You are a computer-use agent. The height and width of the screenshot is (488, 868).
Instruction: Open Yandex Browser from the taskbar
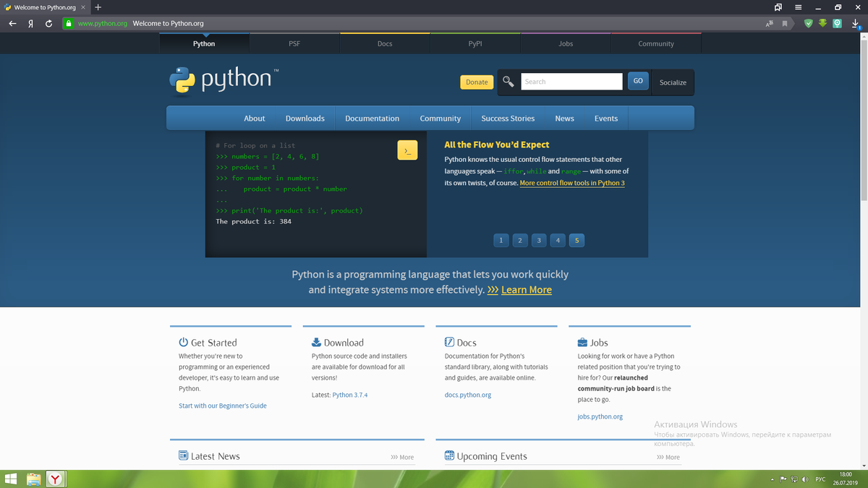point(56,478)
